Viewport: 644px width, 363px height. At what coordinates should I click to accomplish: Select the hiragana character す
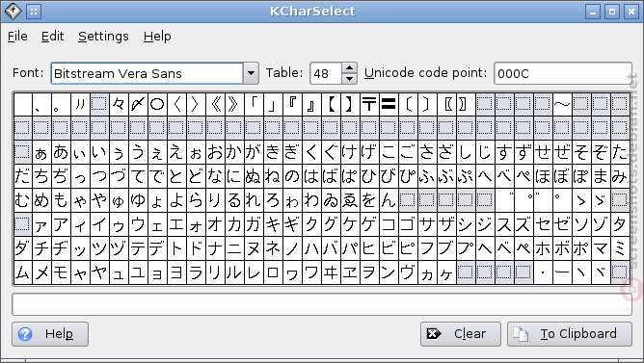tap(504, 152)
